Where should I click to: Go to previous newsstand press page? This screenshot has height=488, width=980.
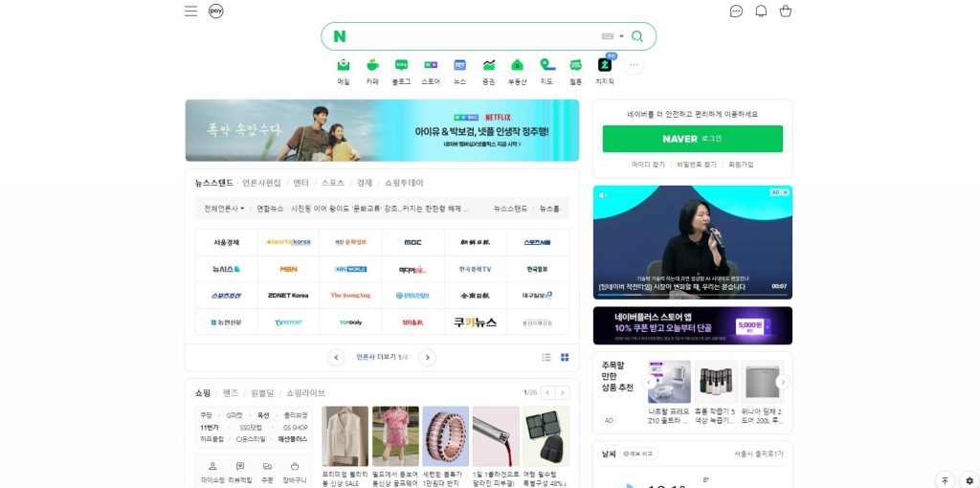(x=336, y=358)
